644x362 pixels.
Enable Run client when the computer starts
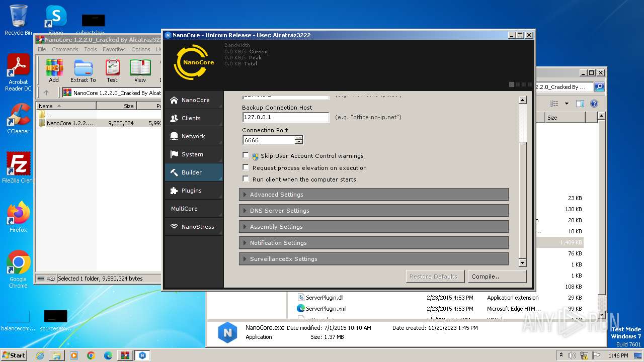[246, 178]
